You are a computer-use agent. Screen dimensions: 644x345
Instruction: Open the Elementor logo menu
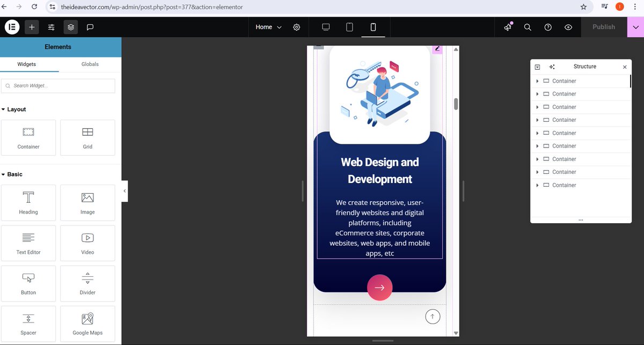pyautogui.click(x=12, y=27)
